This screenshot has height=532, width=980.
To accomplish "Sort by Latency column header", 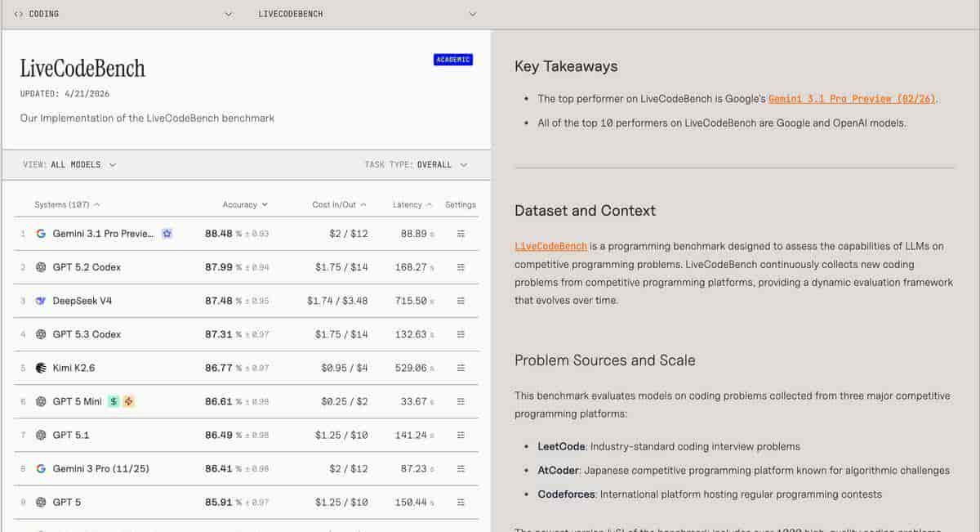I will point(412,204).
